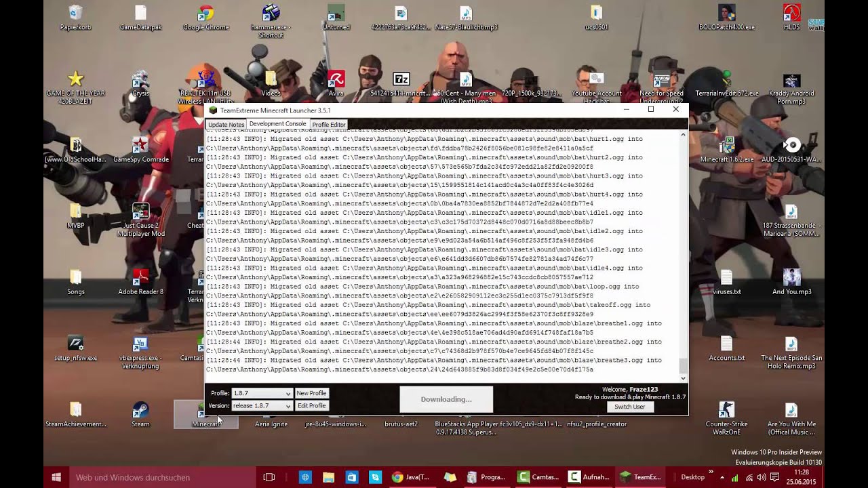Viewport: 868px width, 488px height.
Task: Click the console scrollbar up arrow
Action: coord(683,134)
